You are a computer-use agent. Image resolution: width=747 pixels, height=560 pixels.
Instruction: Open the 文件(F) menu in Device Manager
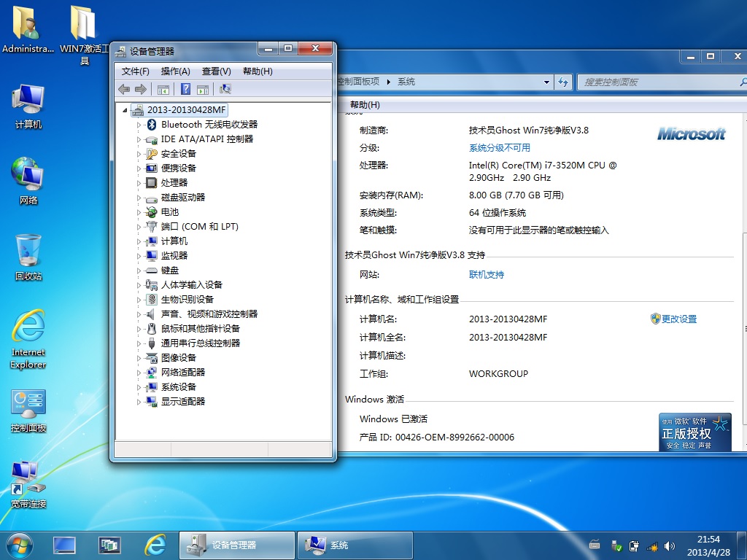pyautogui.click(x=135, y=71)
